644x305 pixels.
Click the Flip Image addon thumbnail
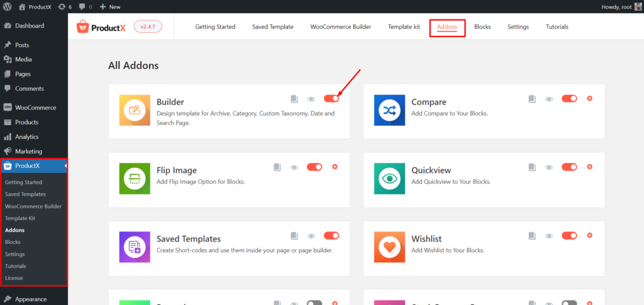click(x=135, y=179)
